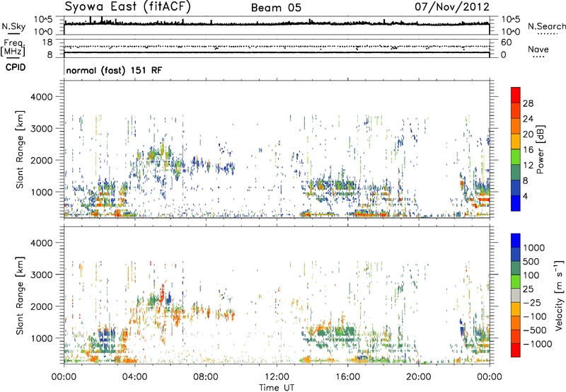Click the '28' label on Power color bar

pyautogui.click(x=528, y=103)
